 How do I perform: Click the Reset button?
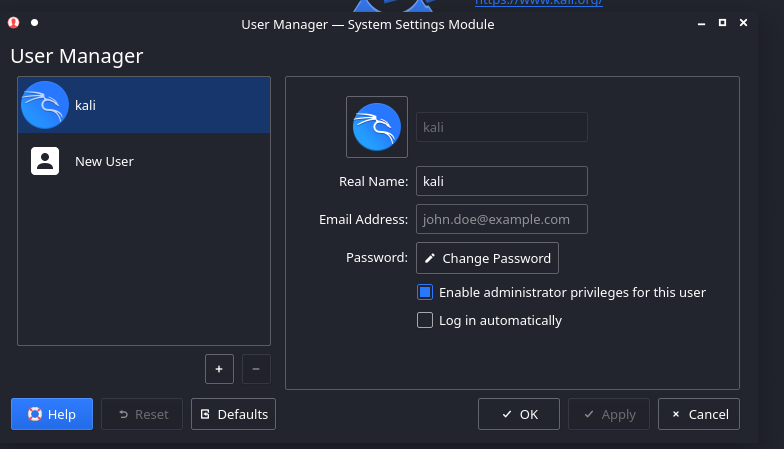(x=142, y=414)
